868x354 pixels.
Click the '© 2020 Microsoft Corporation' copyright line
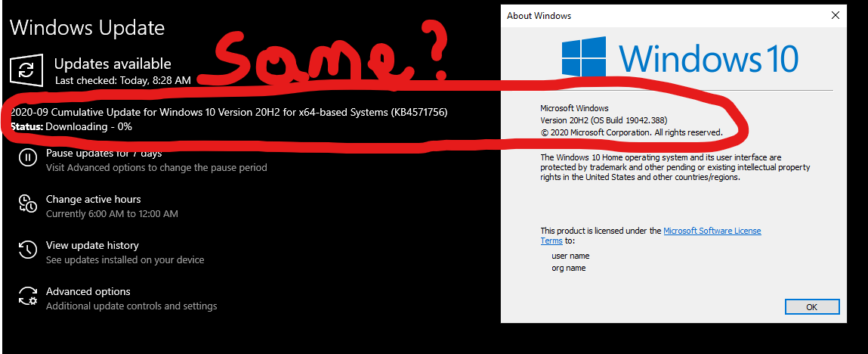pos(632,132)
